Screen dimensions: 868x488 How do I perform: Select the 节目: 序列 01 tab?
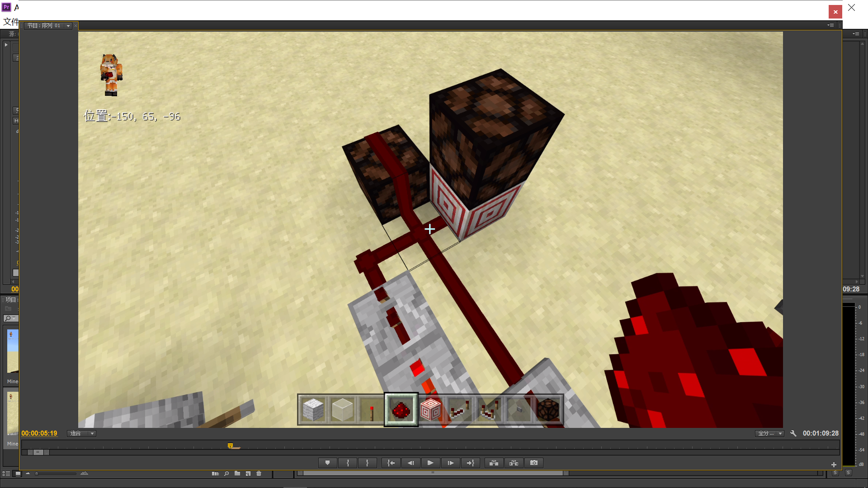pyautogui.click(x=43, y=26)
